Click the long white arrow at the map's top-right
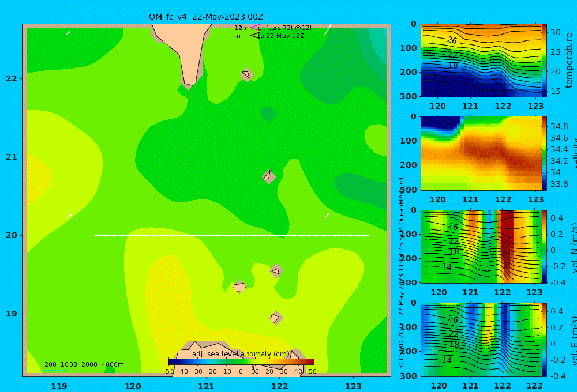Screen dimensions: 577x392 (x=328, y=29)
